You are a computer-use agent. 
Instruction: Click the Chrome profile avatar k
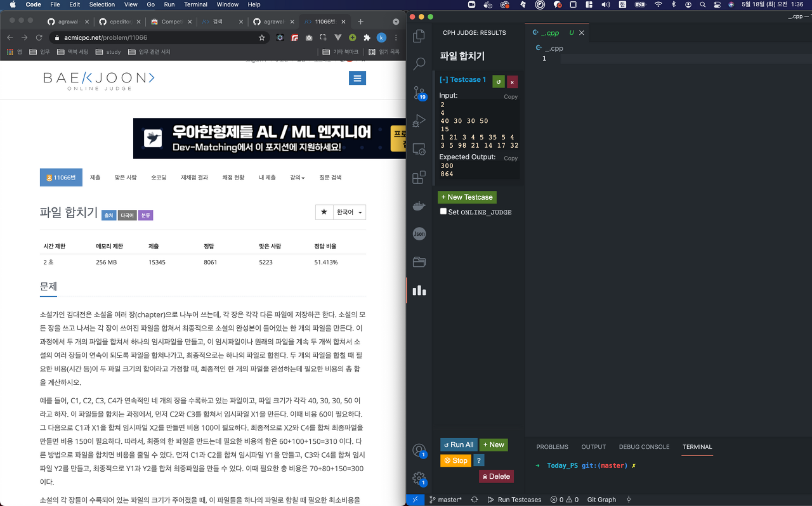[x=381, y=38]
